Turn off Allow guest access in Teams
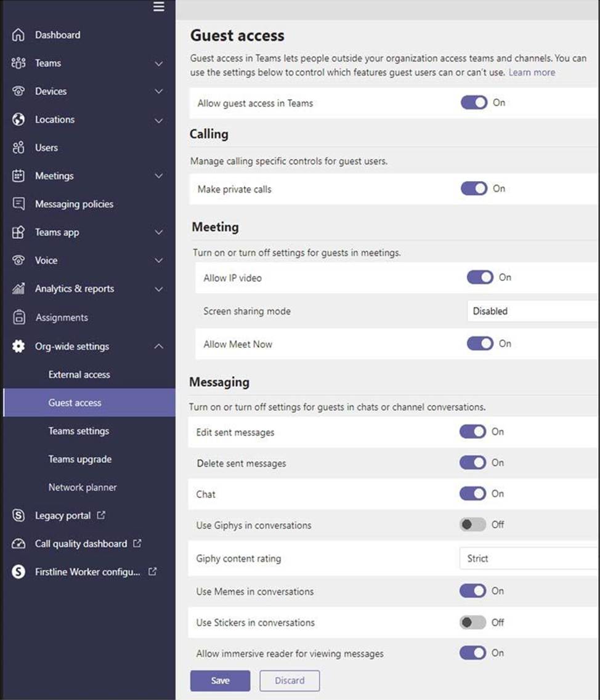The image size is (600, 700). tap(474, 103)
